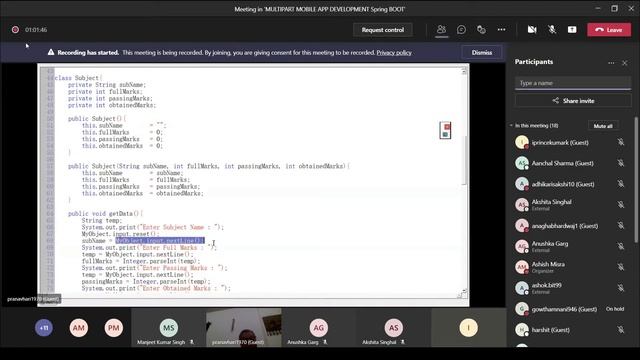This screenshot has width=640, height=360.
Task: Click muted mic icon beside harshit
Action: tap(620, 329)
